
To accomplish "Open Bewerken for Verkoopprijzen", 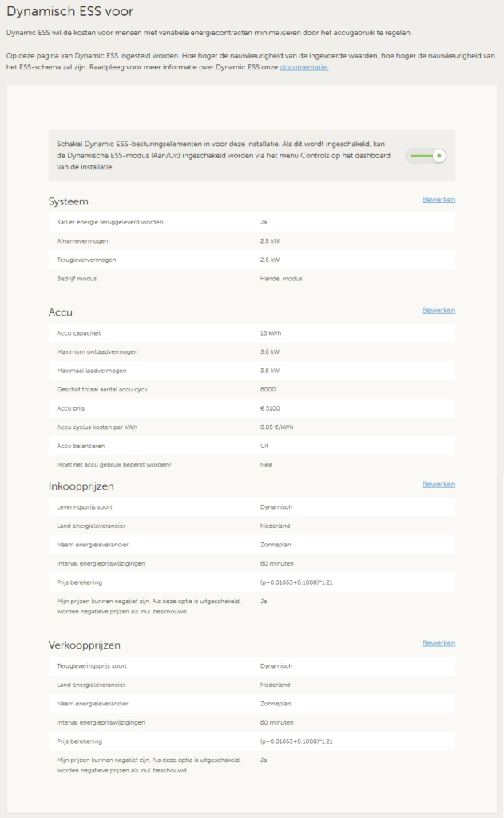I will click(439, 643).
